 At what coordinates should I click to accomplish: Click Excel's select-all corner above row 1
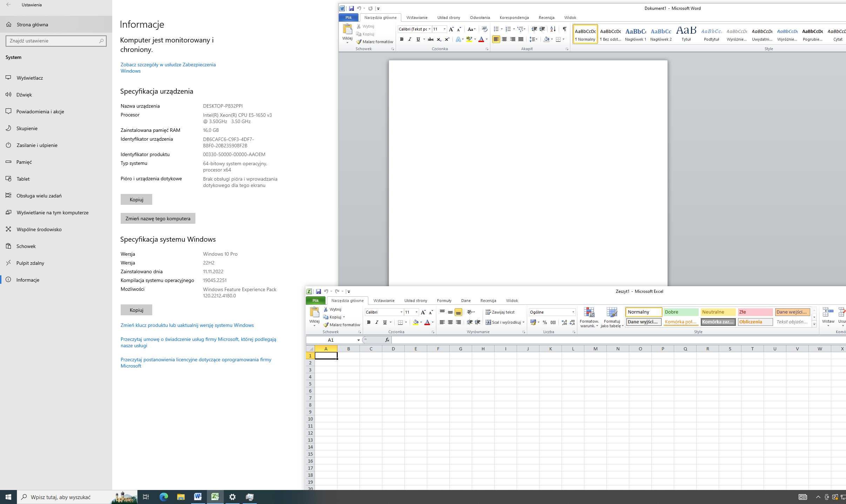310,349
